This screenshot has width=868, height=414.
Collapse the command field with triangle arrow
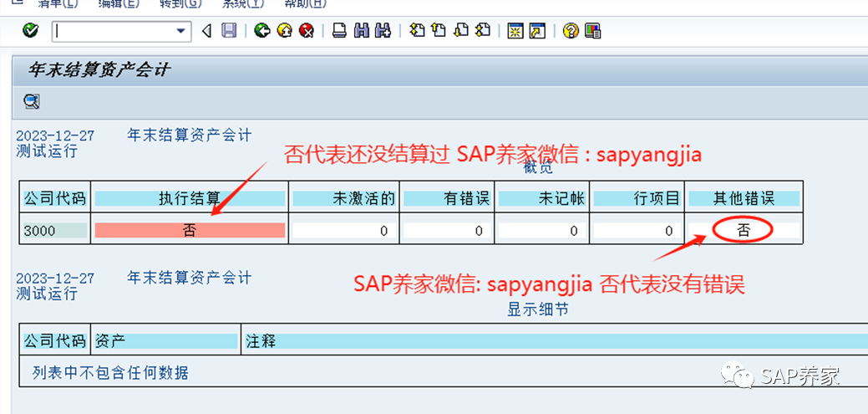[x=207, y=31]
